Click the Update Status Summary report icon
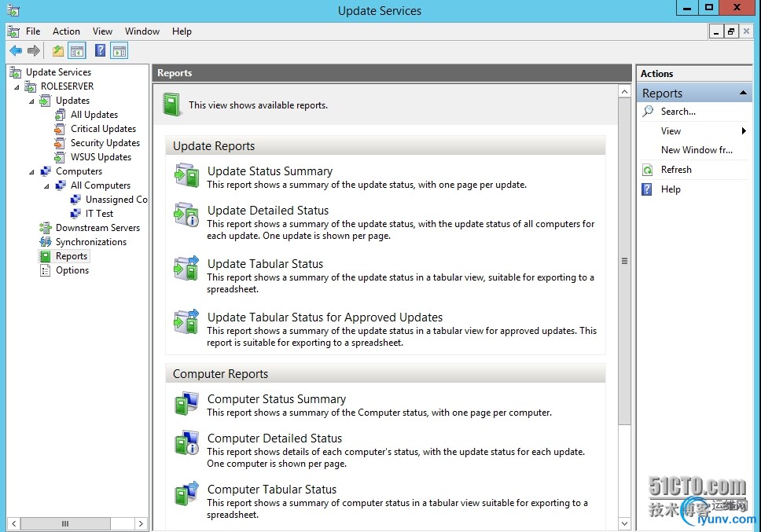Screen dimensions: 761x532 186,175
